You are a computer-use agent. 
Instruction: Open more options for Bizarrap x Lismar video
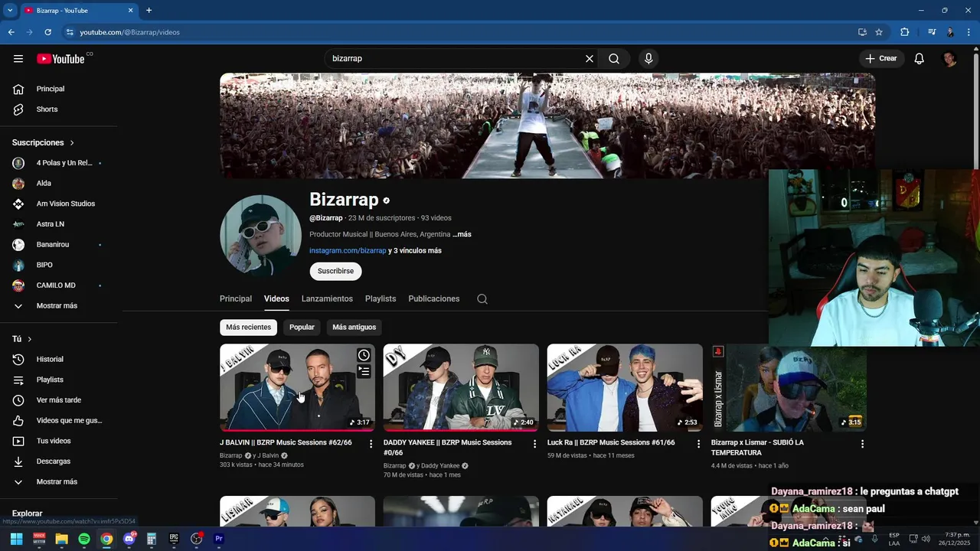pyautogui.click(x=862, y=444)
